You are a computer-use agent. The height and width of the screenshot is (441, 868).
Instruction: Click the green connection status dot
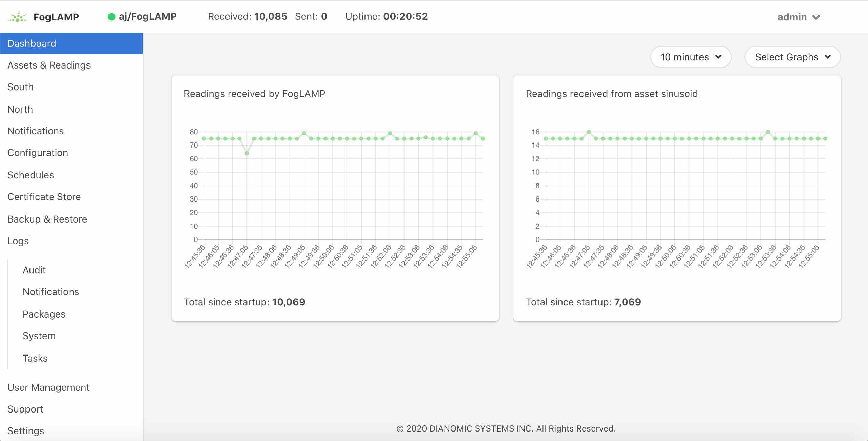click(111, 17)
